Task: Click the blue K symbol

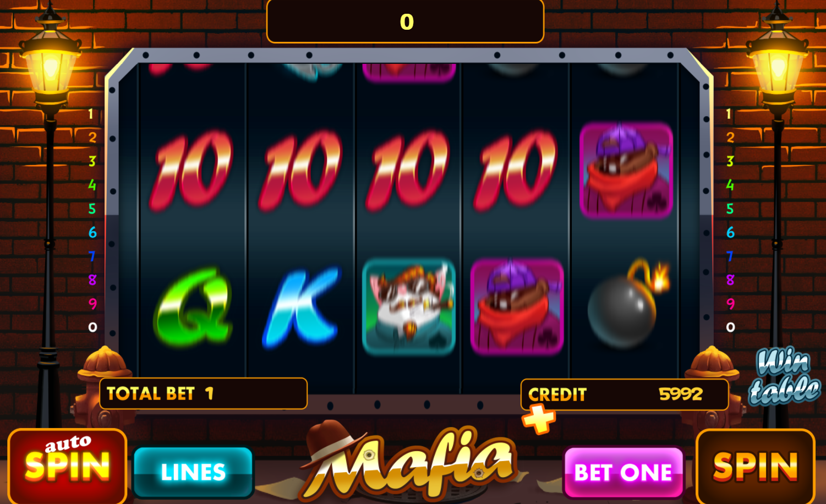Action: point(302,307)
